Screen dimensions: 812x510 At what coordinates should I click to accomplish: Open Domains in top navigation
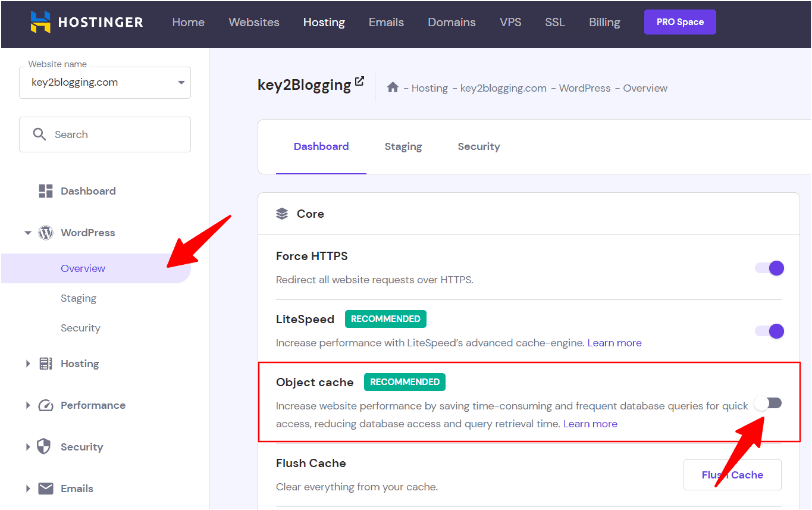tap(452, 22)
